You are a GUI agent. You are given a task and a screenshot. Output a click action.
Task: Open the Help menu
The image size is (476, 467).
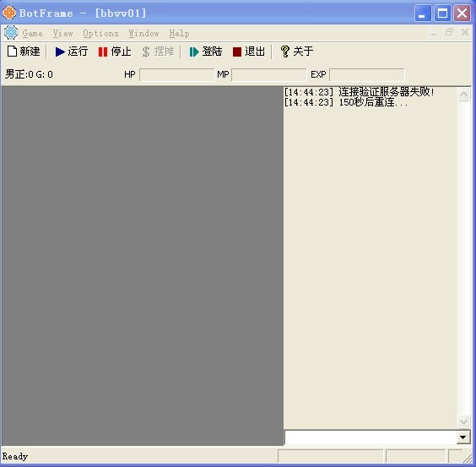pos(179,33)
